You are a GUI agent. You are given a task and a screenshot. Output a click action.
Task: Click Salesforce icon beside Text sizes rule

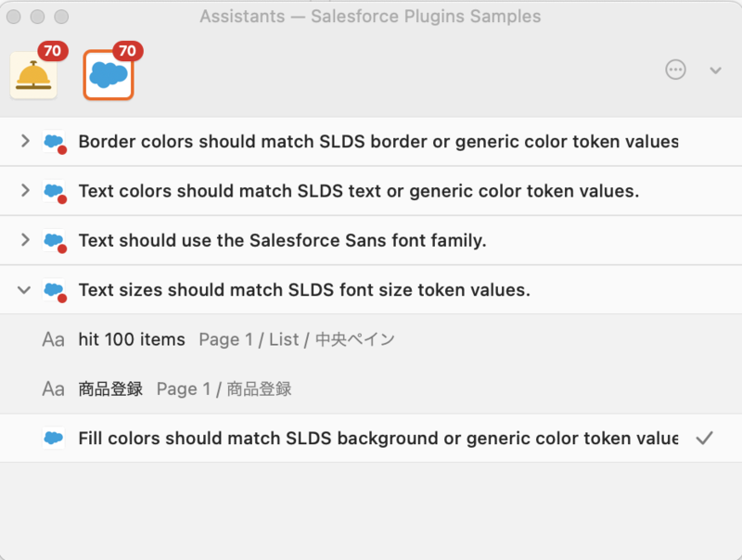point(54,290)
